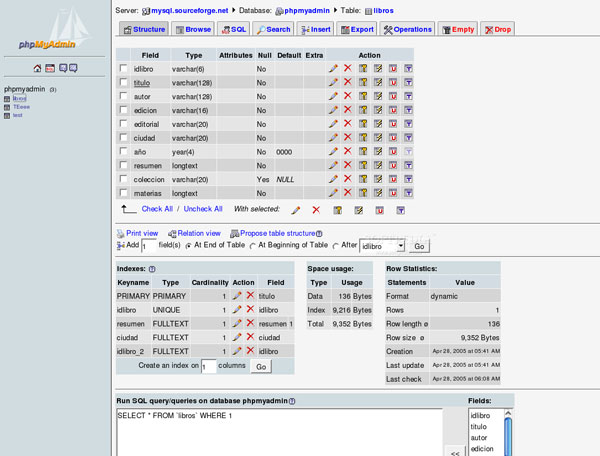Delete the ciudad index in Indexes table
Image resolution: width=600 pixels, height=456 pixels.
(250, 337)
